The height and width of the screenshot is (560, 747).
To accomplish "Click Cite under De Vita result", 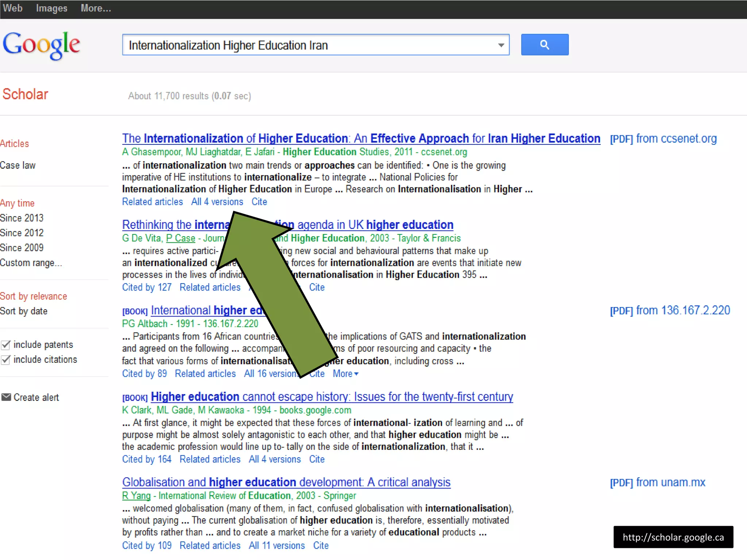I will 317,288.
